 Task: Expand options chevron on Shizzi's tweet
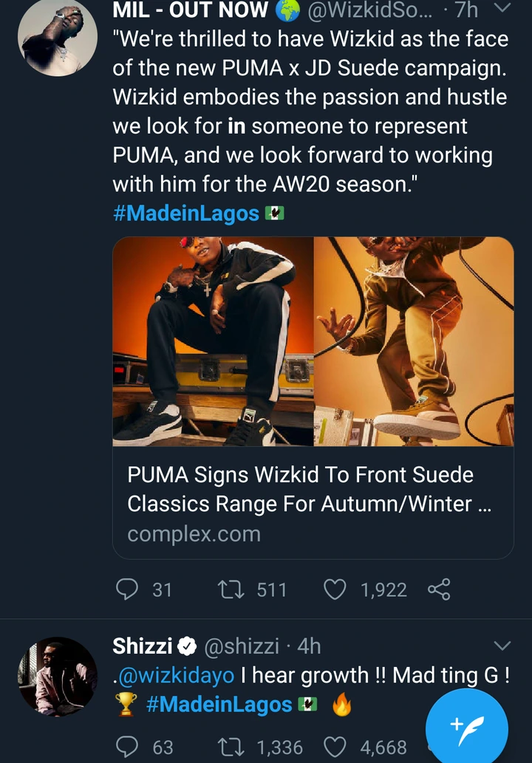501,646
